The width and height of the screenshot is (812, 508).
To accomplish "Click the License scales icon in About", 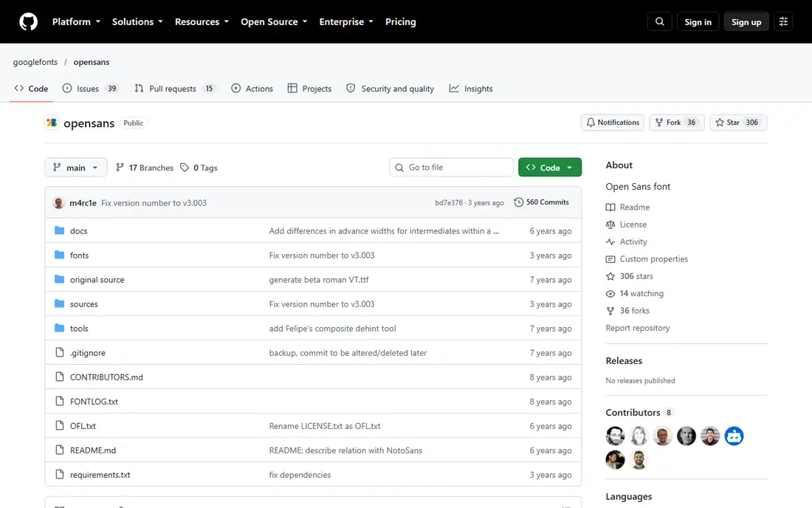I will (x=610, y=224).
